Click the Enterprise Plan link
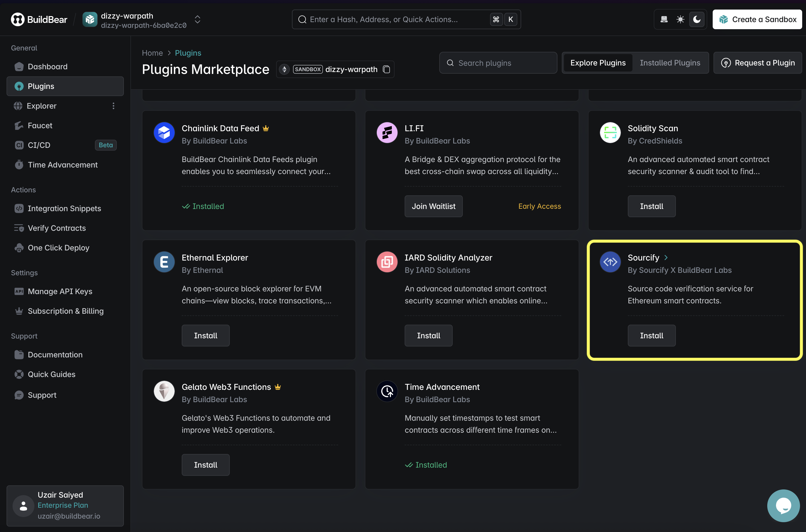Screen dimensions: 806x532 (x=63, y=505)
